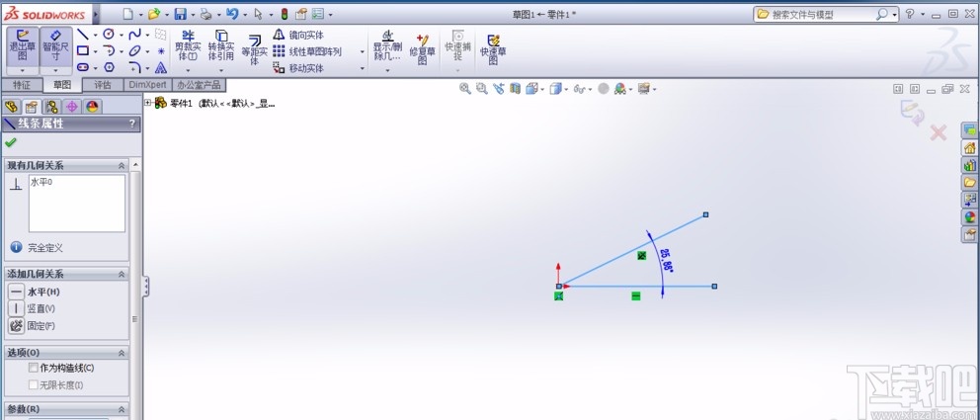Click the search files and models field
The height and width of the screenshot is (420, 980).
pos(822,14)
